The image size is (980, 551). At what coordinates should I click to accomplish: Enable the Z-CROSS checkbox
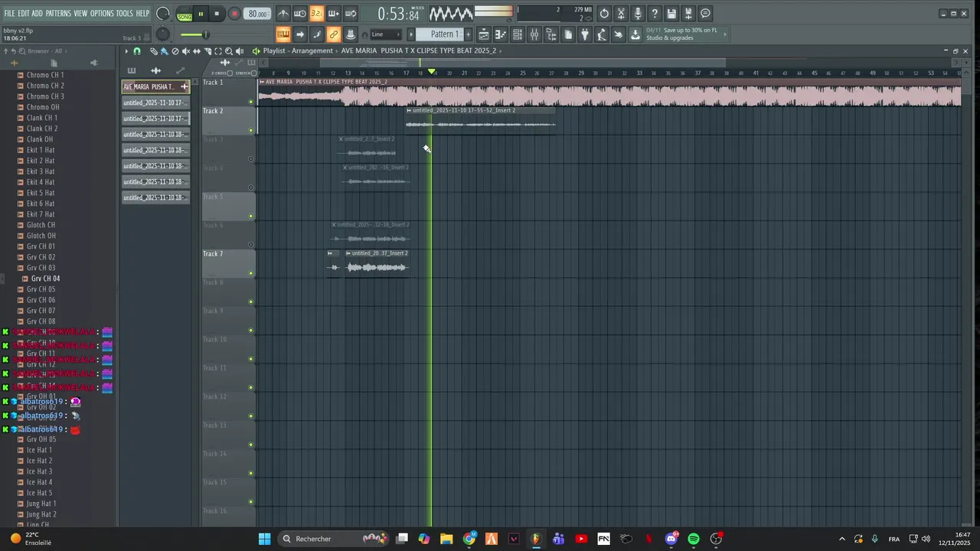point(230,73)
